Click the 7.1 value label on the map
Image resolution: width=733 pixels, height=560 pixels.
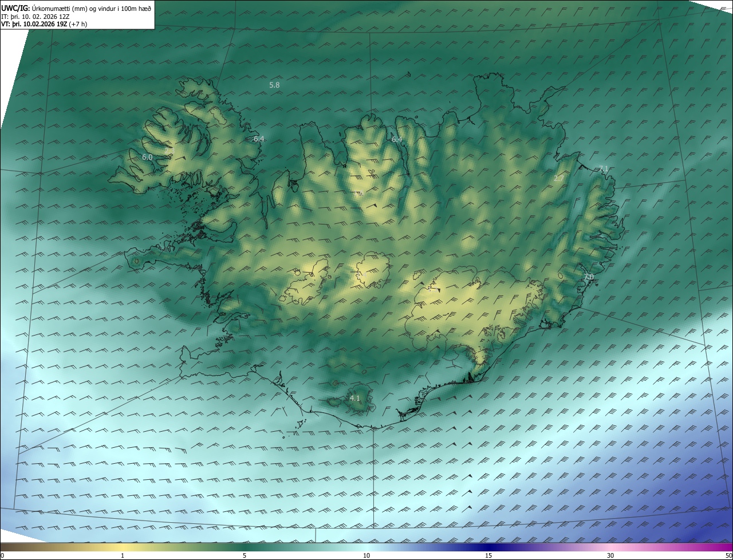pos(604,168)
